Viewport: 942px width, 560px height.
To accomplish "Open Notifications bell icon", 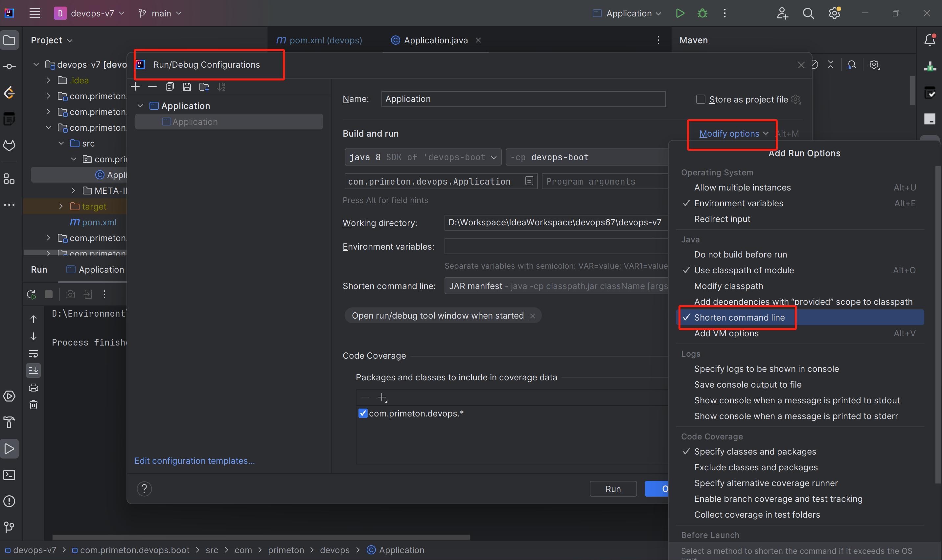I will pyautogui.click(x=930, y=40).
